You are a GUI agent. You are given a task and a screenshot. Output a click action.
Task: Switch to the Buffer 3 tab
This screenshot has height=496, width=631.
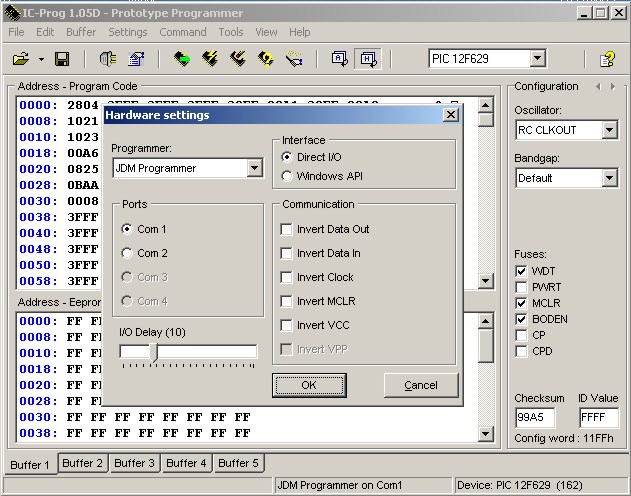point(135,464)
